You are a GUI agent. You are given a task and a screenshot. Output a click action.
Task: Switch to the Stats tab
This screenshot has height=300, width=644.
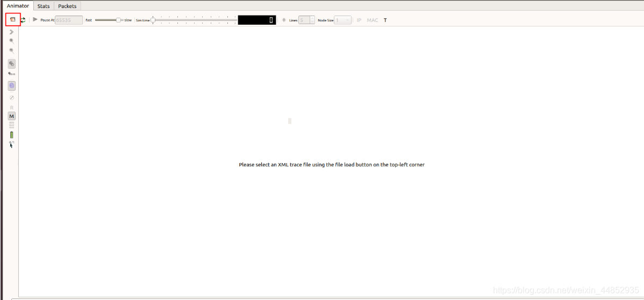(x=44, y=6)
